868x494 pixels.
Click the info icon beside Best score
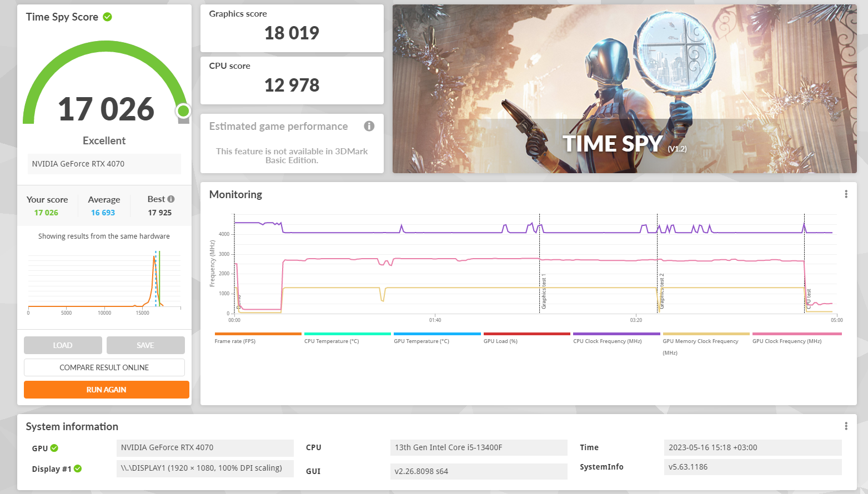tap(171, 199)
